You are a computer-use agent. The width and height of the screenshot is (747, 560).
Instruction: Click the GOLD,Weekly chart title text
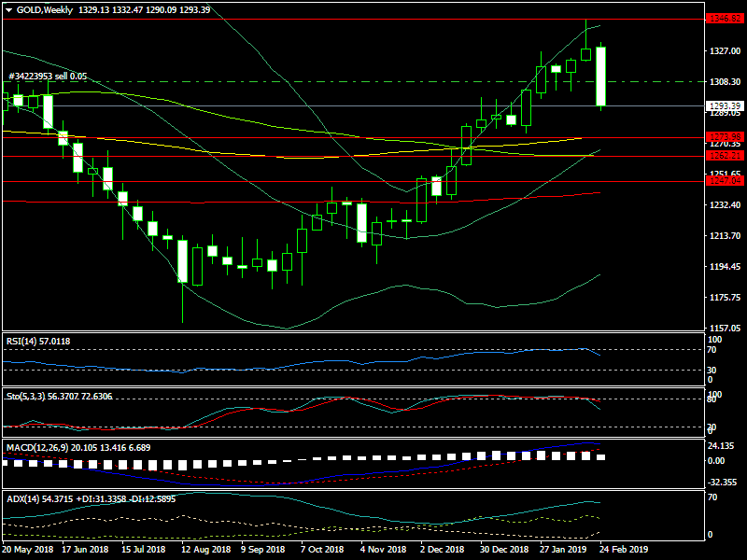[45, 10]
